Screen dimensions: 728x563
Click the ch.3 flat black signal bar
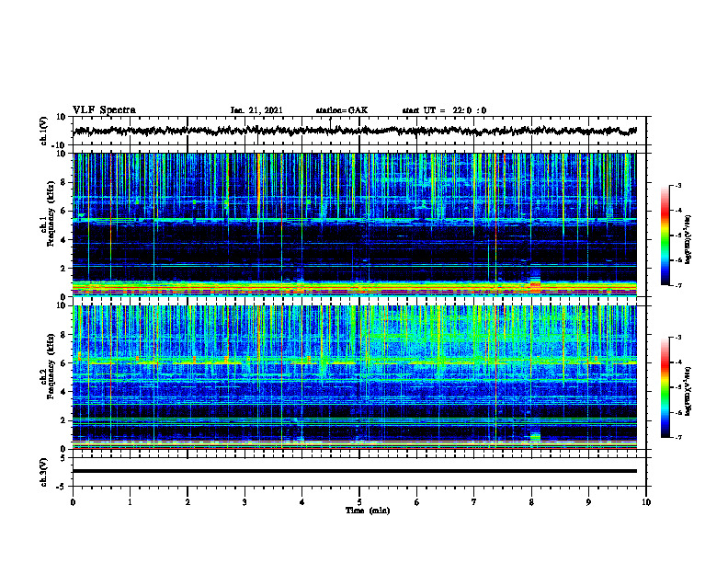click(x=355, y=471)
